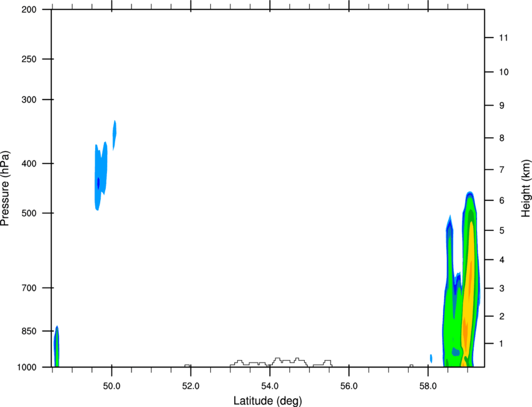The width and height of the screenshot is (532, 407).
Task: Click the 300 pressure tick label
Action: point(29,100)
